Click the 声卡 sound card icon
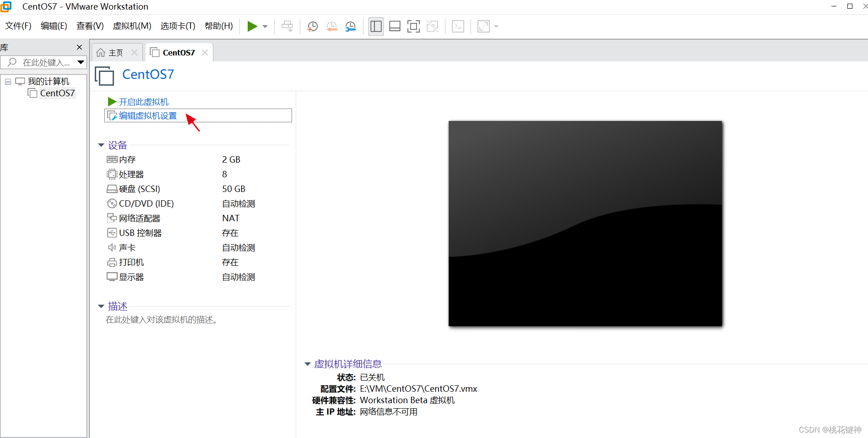The width and height of the screenshot is (868, 438). [x=112, y=247]
